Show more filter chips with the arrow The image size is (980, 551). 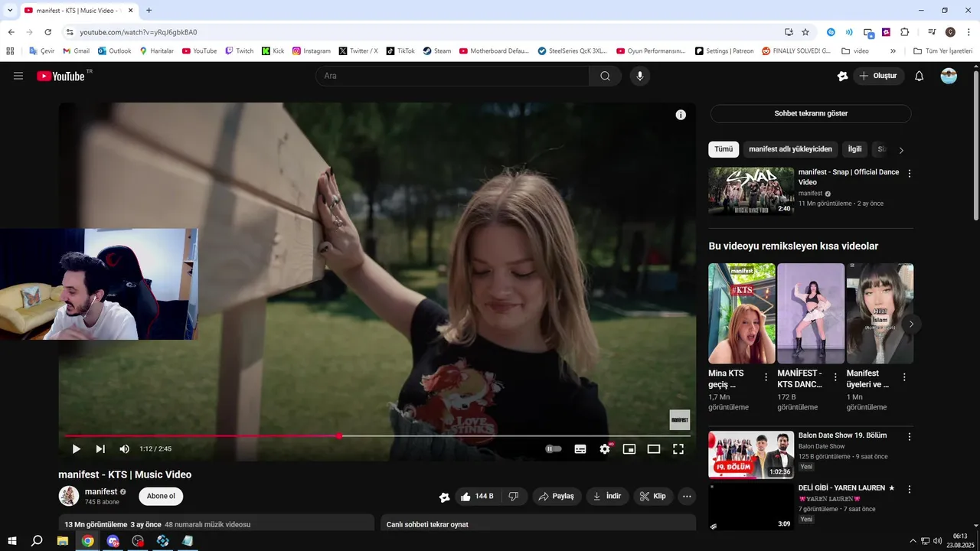[901, 150]
